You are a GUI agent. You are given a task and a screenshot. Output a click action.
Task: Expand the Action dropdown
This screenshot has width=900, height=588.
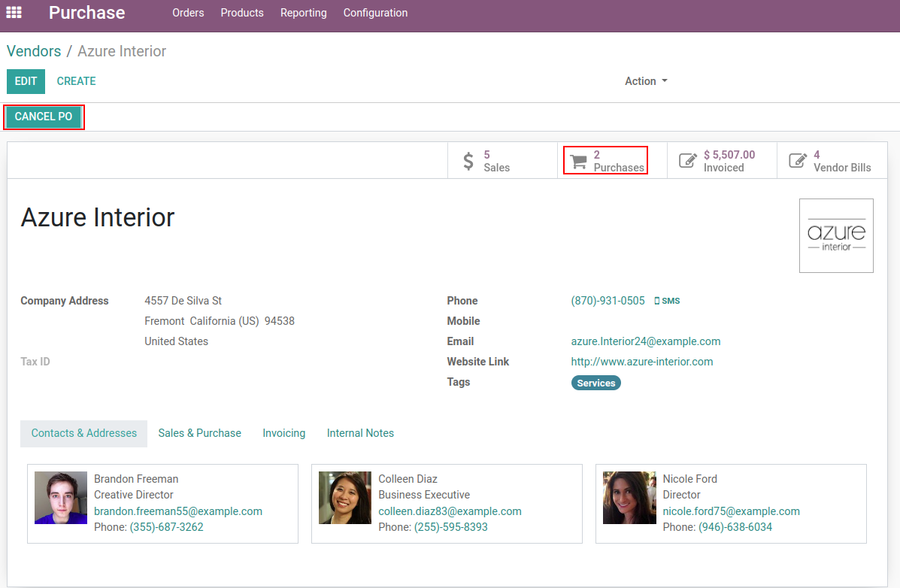point(646,81)
